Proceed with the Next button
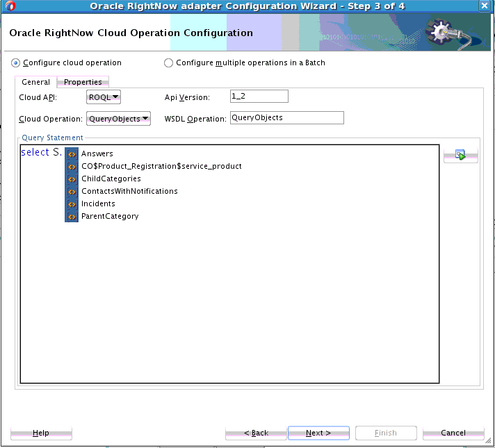The width and height of the screenshot is (495, 448). click(x=318, y=433)
